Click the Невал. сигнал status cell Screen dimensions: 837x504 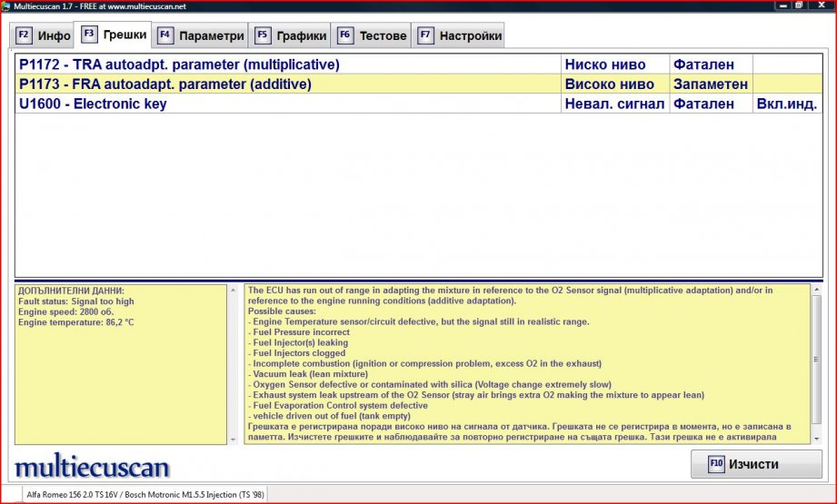click(x=614, y=104)
